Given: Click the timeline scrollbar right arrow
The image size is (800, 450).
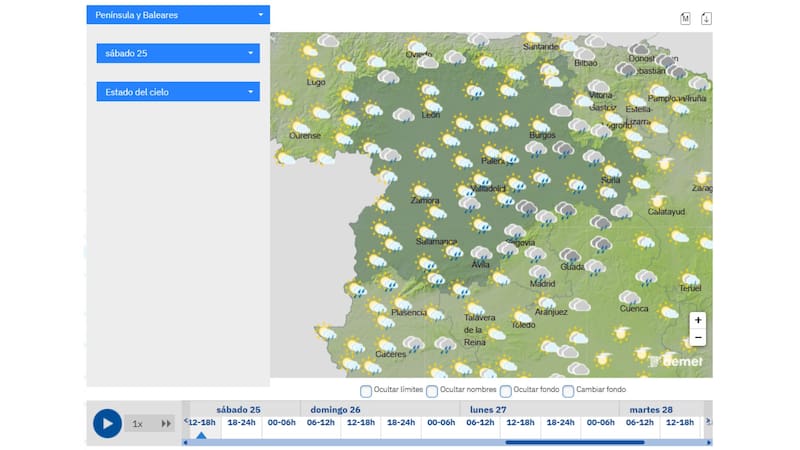Looking at the screenshot, I should click(x=709, y=443).
